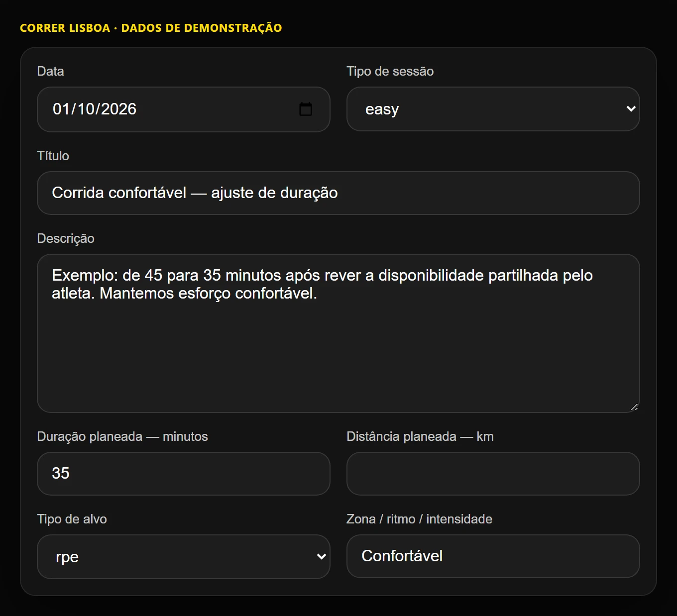Viewport: 677px width, 616px height.
Task: Click the Duração planeada — minutos label
Action: 122,436
